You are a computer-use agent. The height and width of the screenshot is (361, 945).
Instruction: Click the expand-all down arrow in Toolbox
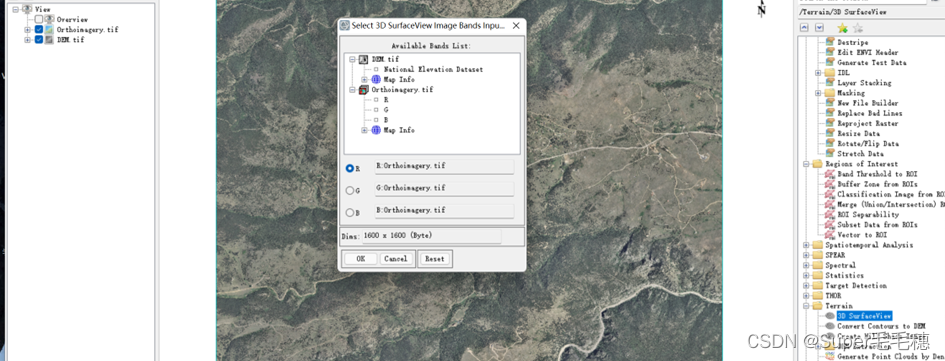[819, 28]
